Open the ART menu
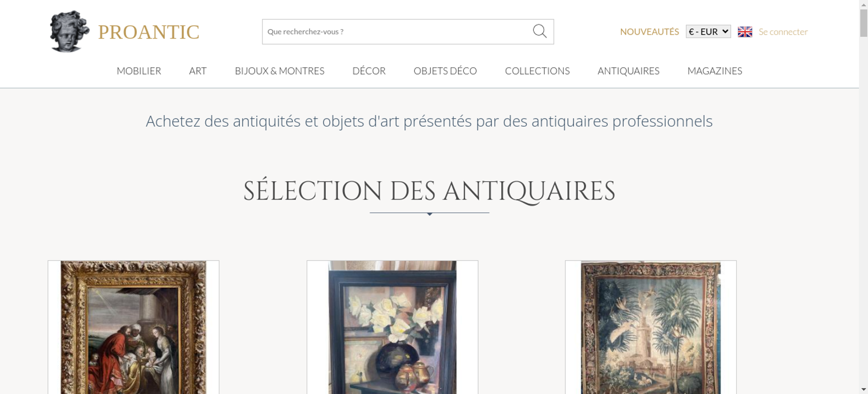The image size is (868, 394). pyautogui.click(x=198, y=71)
